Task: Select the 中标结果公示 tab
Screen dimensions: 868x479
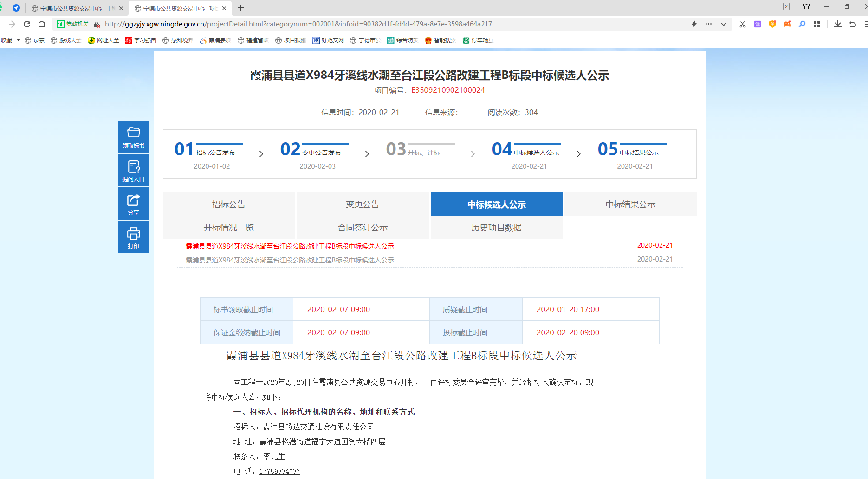Action: pos(630,204)
